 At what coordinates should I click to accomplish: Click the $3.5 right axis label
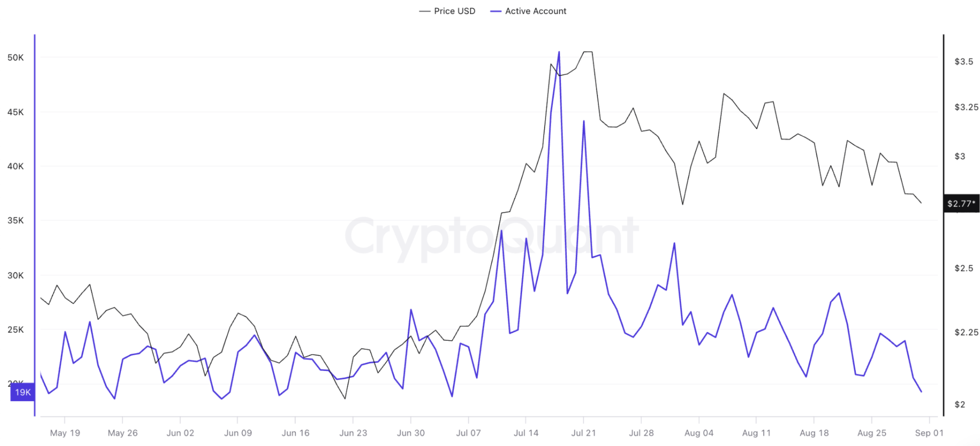point(963,62)
